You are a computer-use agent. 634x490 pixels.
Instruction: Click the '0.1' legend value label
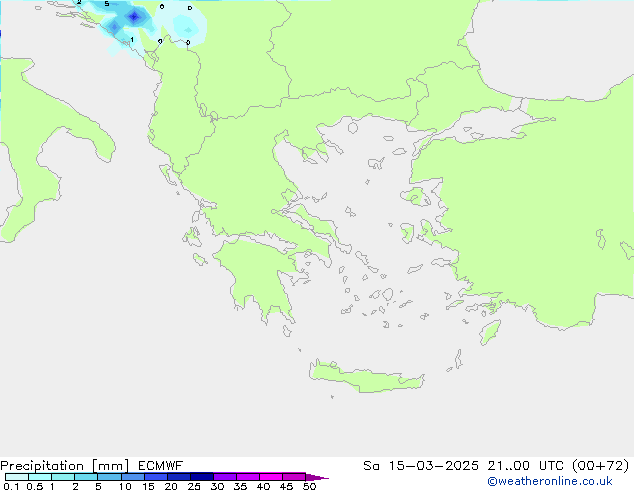tap(11, 486)
